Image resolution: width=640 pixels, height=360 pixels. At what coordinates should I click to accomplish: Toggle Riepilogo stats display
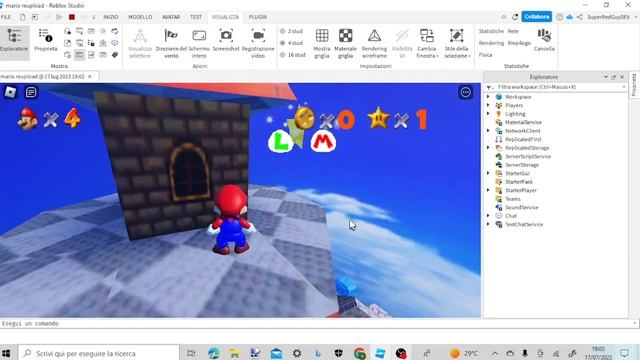pos(519,43)
